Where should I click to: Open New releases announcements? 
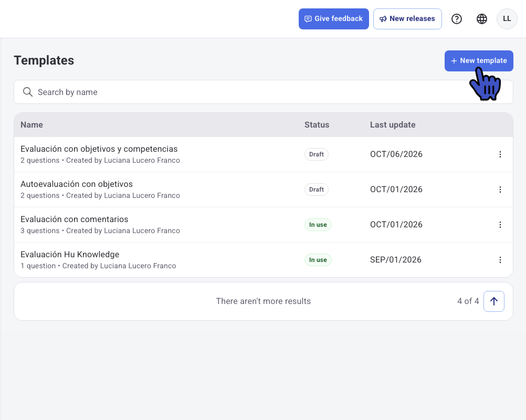click(x=407, y=19)
